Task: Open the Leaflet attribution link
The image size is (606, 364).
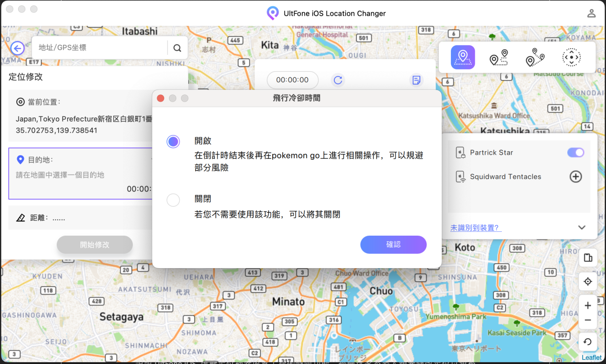Action: (x=592, y=357)
